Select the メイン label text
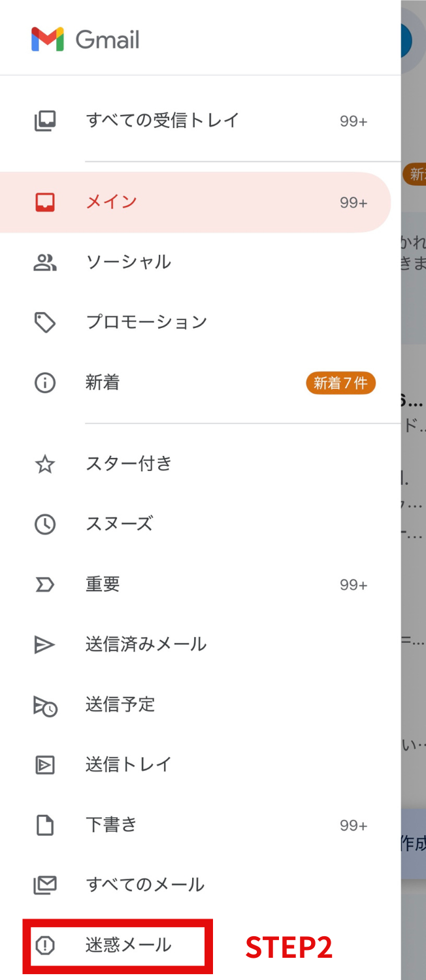426x980 pixels. coord(112,201)
